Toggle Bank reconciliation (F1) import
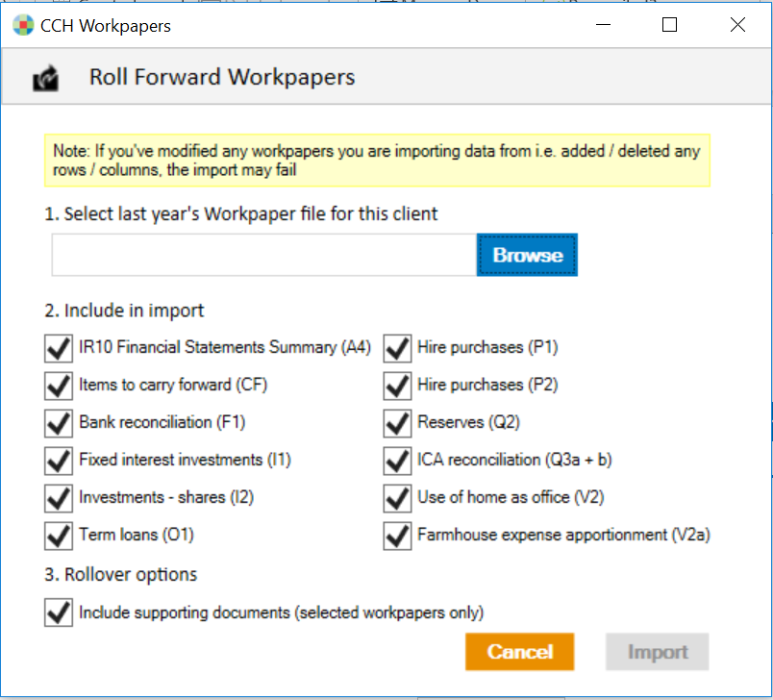This screenshot has width=773, height=700. pos(59,423)
